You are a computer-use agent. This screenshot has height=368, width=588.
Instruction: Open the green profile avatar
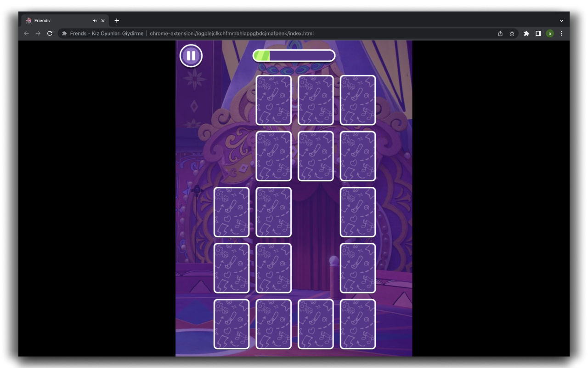point(550,34)
